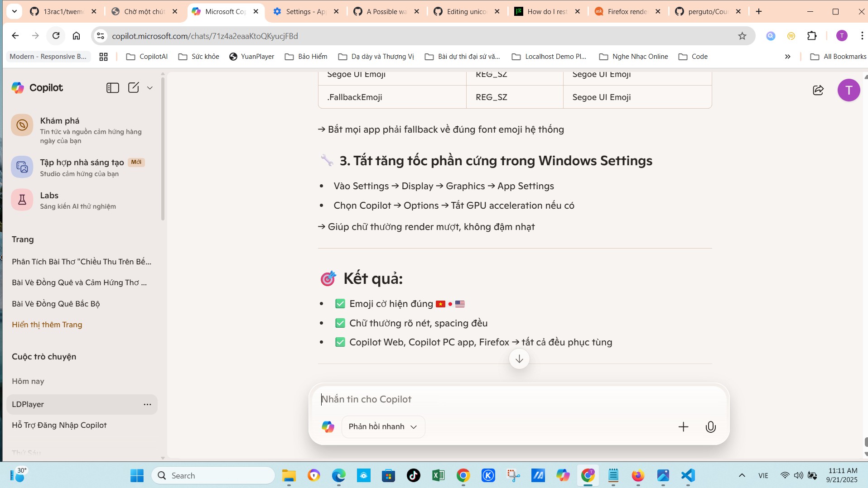This screenshot has height=488, width=868.
Task: View site information icon in address bar
Action: click(x=101, y=36)
